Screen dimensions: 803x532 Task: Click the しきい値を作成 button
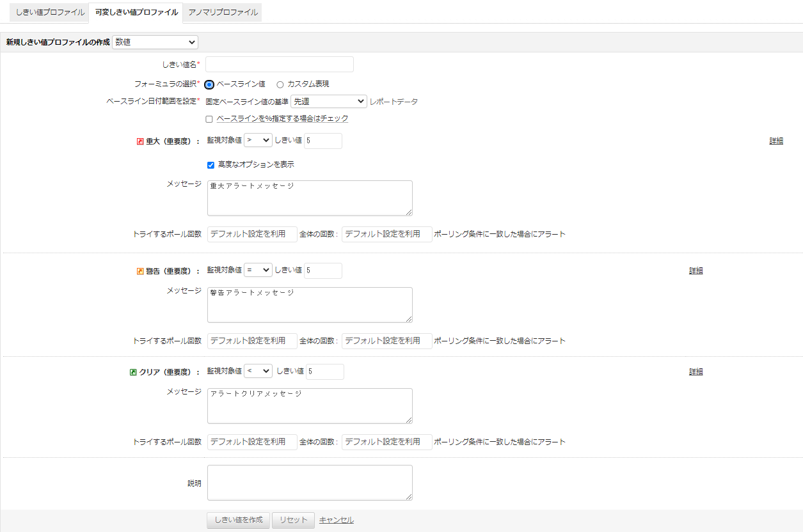pyautogui.click(x=238, y=520)
